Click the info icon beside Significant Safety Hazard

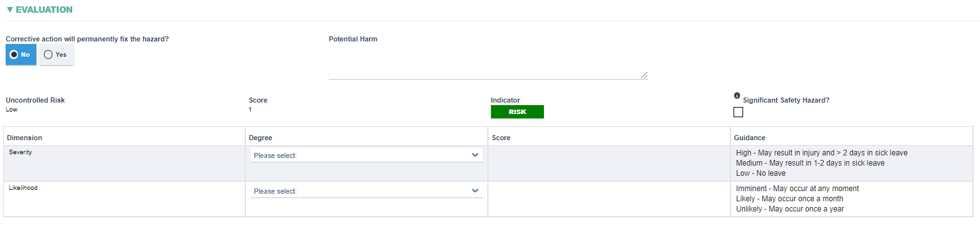point(737,96)
